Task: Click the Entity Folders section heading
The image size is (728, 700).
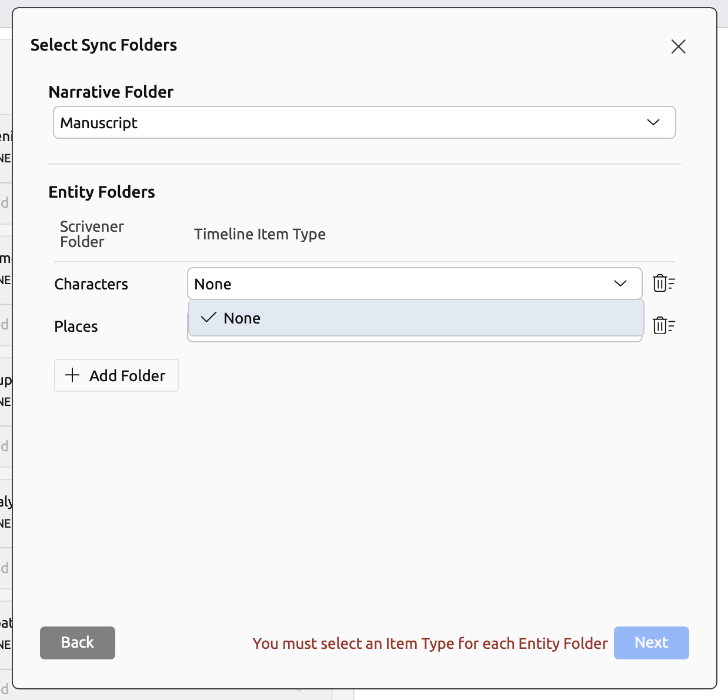Action: (x=102, y=192)
